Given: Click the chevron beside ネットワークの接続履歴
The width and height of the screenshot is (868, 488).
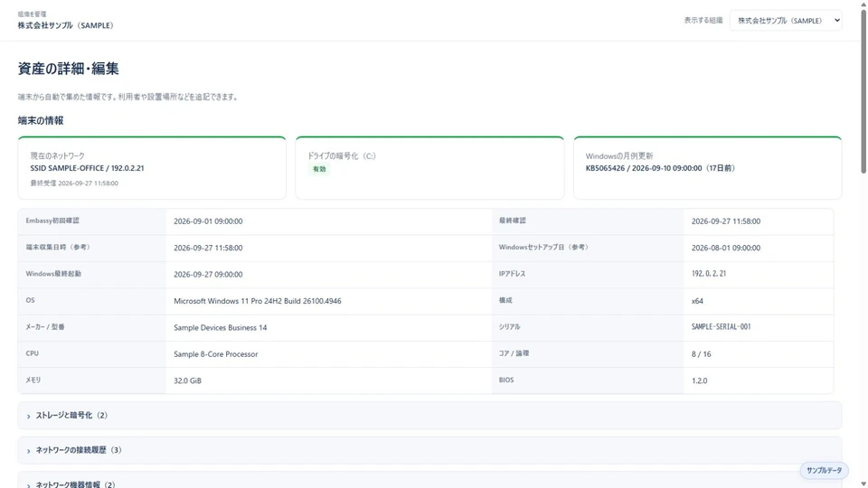Looking at the screenshot, I should 29,451.
